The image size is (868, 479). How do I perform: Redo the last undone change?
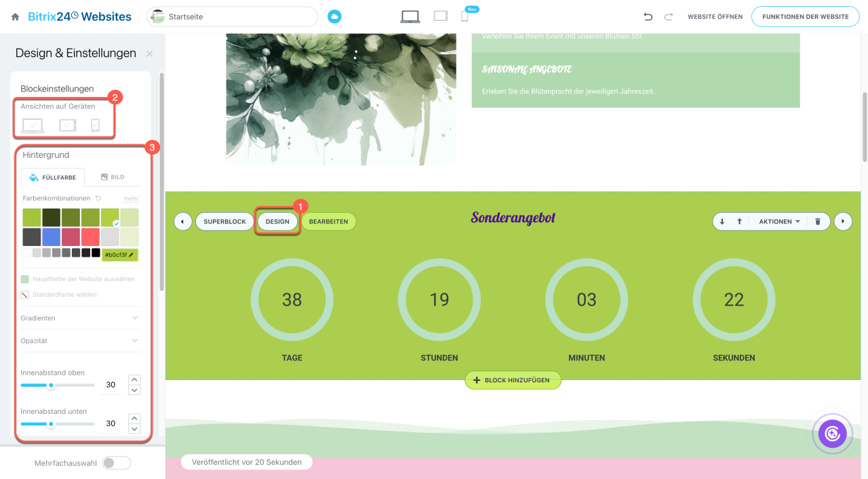(x=669, y=17)
